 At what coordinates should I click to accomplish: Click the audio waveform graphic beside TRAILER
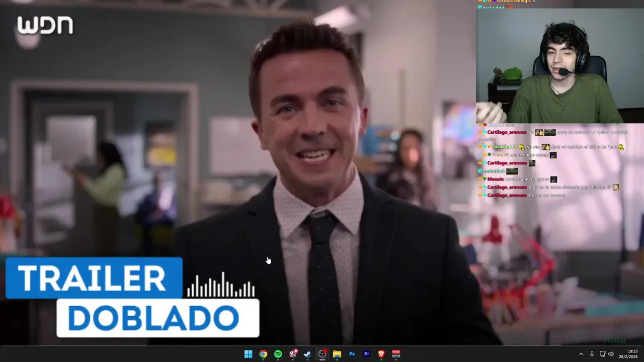221,285
